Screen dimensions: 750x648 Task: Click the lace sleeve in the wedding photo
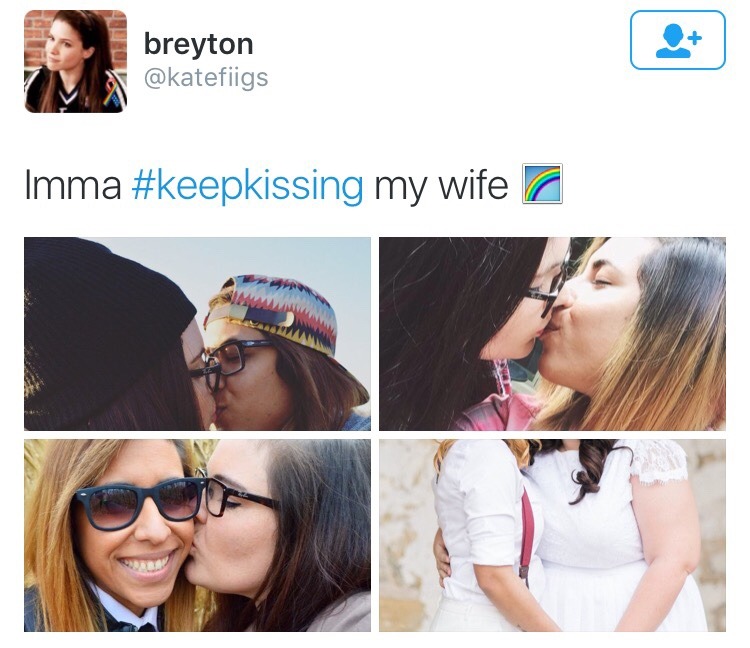point(660,461)
